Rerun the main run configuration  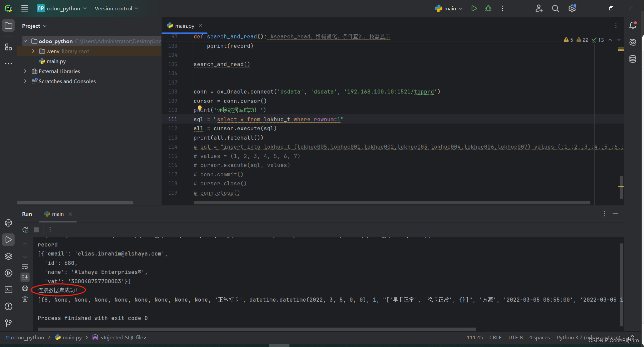point(25,230)
